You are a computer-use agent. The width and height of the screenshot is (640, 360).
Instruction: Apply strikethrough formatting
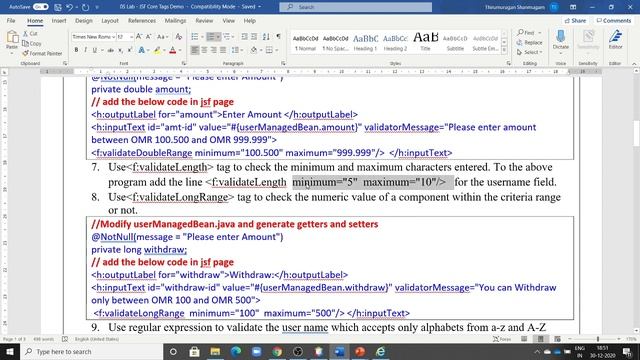[110, 50]
